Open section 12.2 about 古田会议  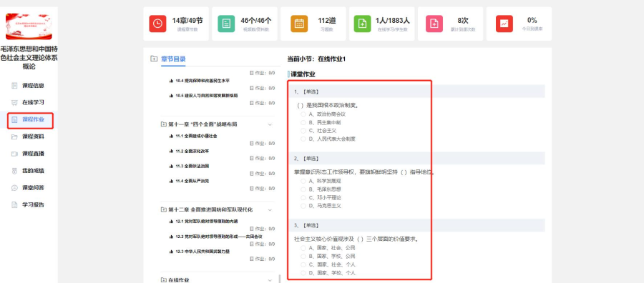[x=218, y=237]
